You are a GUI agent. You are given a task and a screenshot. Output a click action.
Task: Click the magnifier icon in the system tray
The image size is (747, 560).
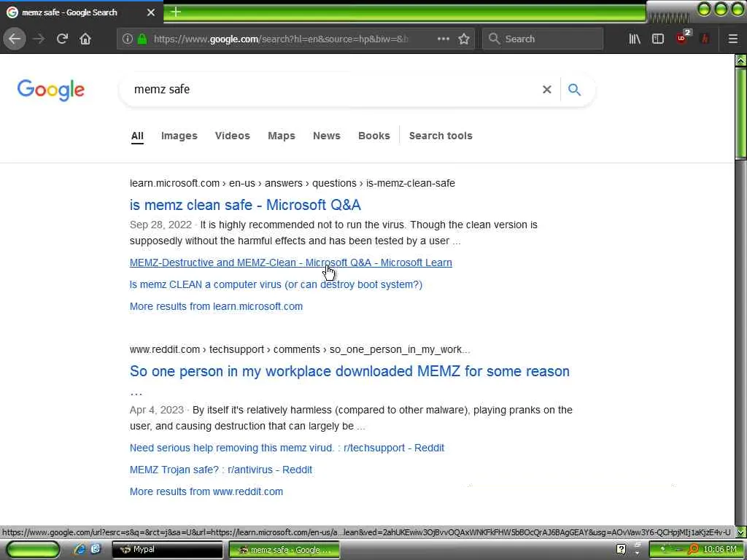(694, 550)
